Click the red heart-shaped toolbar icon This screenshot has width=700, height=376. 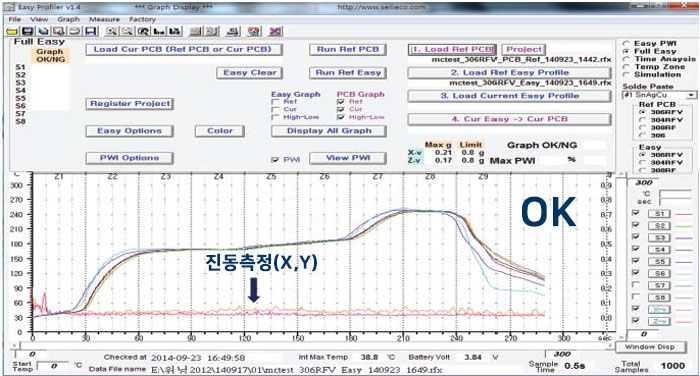(254, 31)
